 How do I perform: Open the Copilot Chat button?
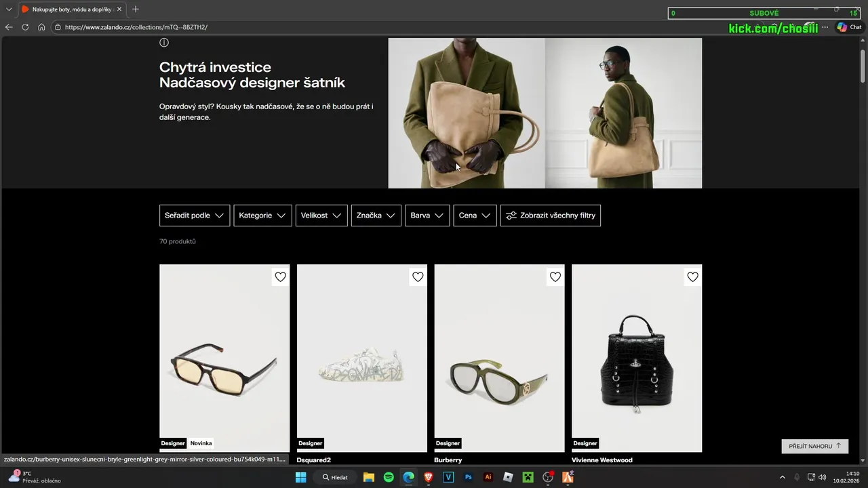849,27
